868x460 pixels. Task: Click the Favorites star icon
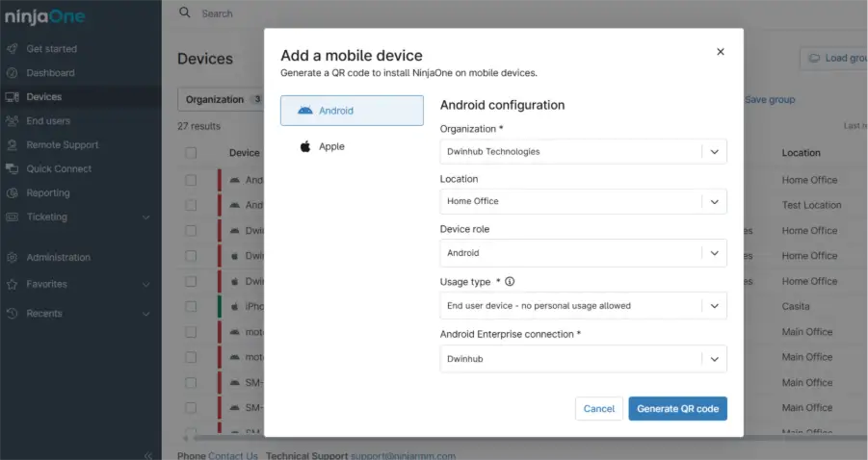[x=13, y=284]
